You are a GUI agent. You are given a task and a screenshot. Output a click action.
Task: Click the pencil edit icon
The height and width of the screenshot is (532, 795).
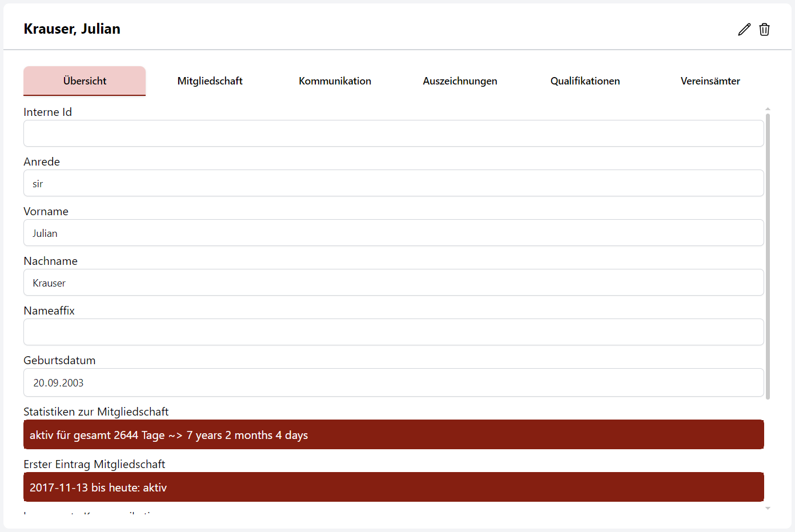click(744, 29)
